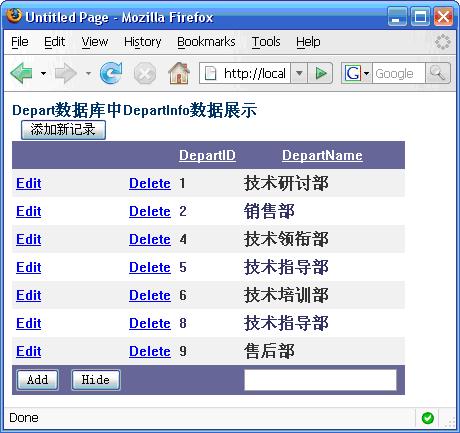Screen dimensions: 460x433
Task: Click the Add button in footer row
Action: pyautogui.click(x=38, y=380)
